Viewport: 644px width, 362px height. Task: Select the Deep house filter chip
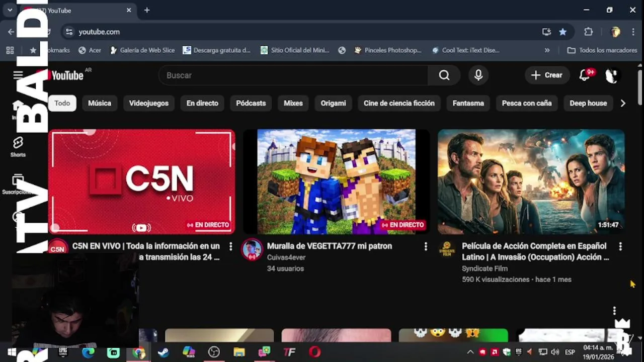pyautogui.click(x=588, y=103)
